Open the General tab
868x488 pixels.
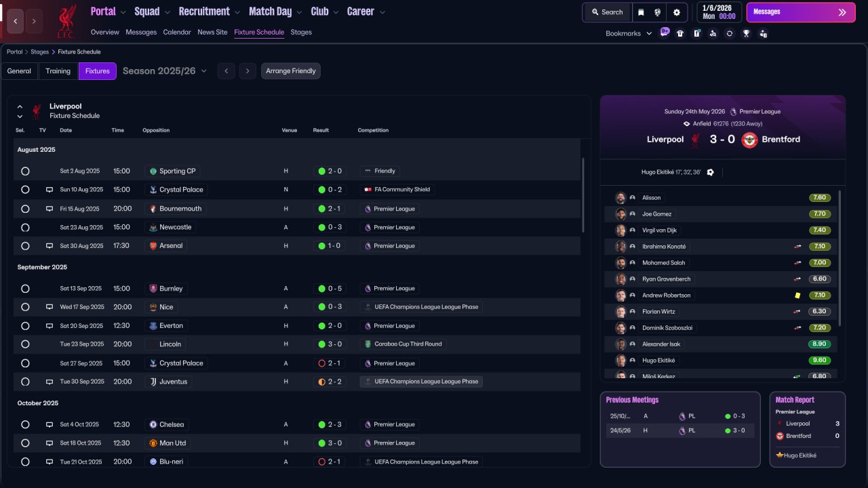19,71
